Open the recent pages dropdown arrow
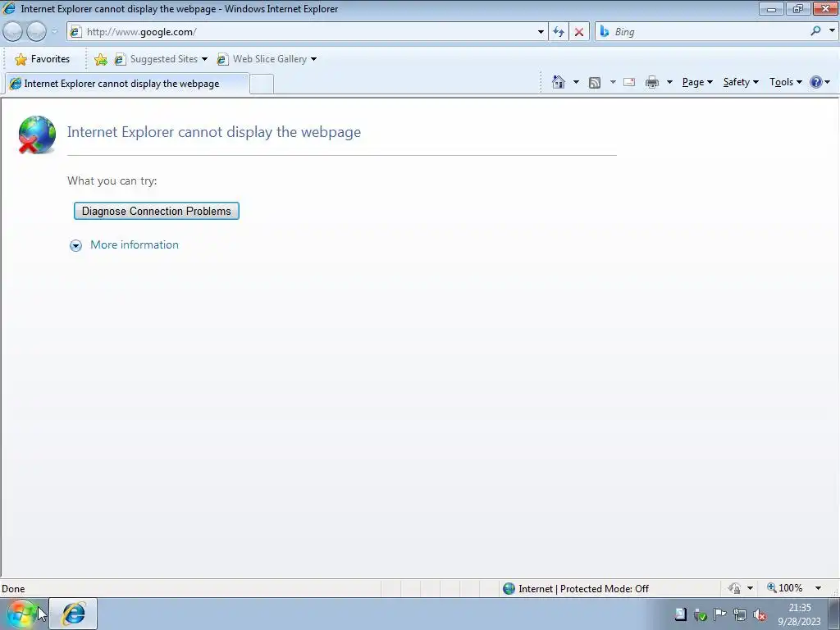The width and height of the screenshot is (840, 630). [54, 32]
